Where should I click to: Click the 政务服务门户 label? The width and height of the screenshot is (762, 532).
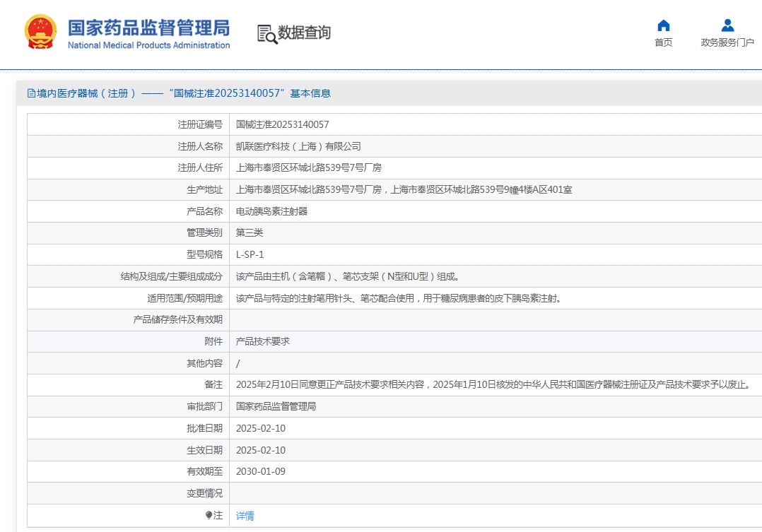(x=727, y=43)
